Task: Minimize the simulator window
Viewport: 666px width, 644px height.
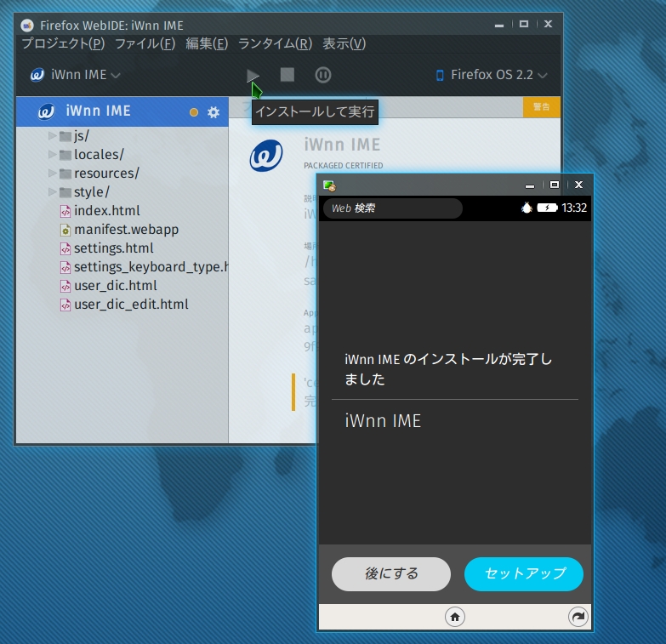Action: (530, 185)
